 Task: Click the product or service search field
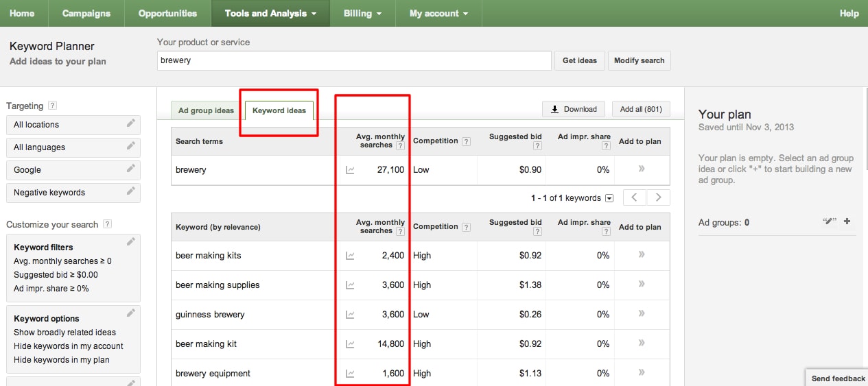pos(354,60)
